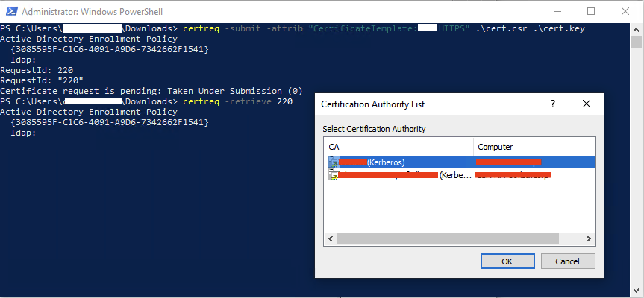644x298 pixels.
Task: Click the "Certificate request is pending" line
Action: [151, 91]
